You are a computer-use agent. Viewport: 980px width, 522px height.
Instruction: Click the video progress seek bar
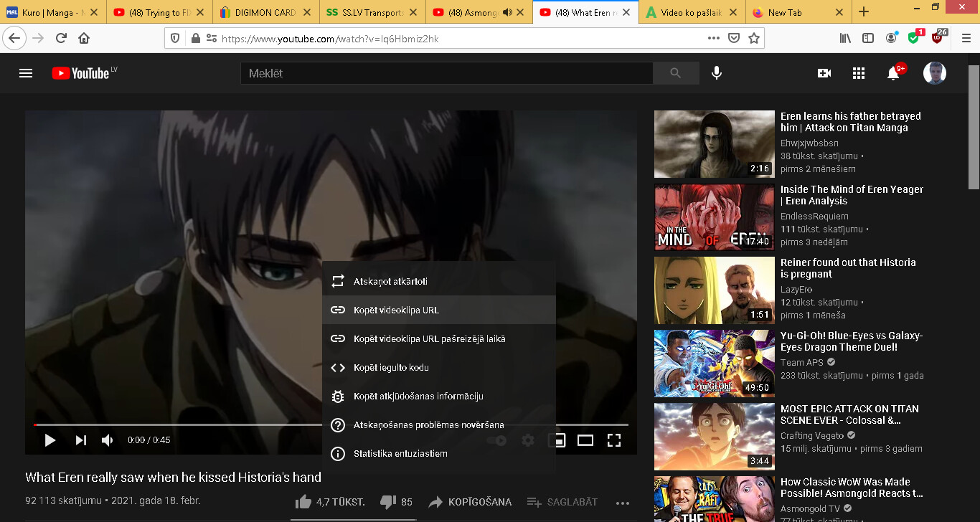click(x=179, y=424)
